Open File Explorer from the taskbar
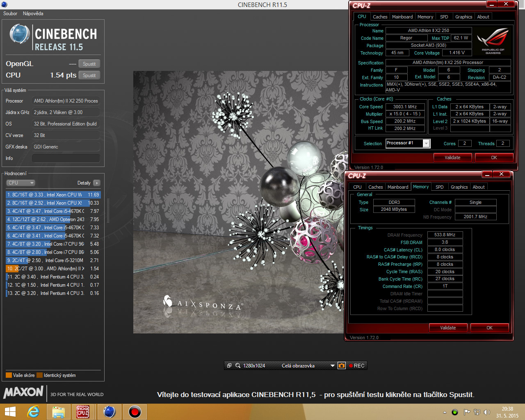Viewport: 525px width, 420px height. pos(58,412)
